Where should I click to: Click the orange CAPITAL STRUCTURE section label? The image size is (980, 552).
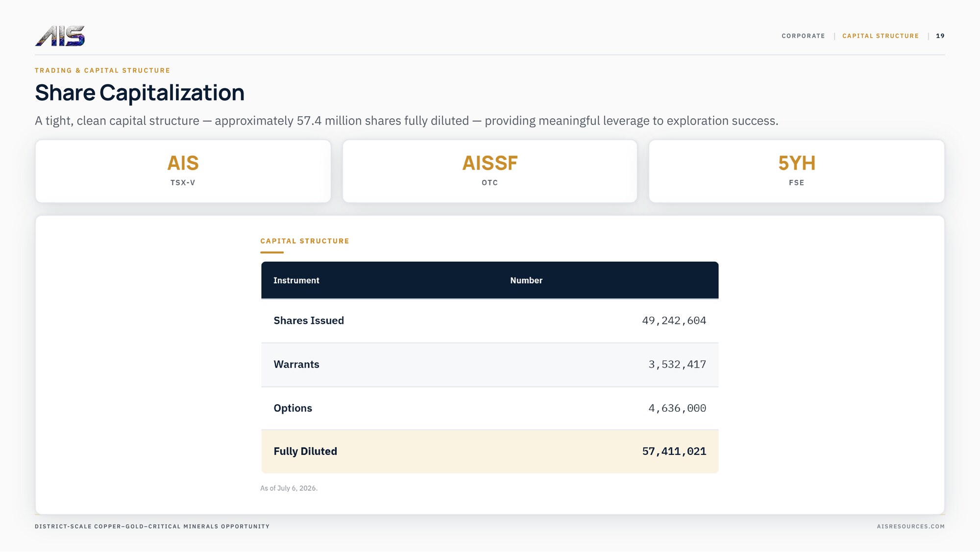coord(305,241)
